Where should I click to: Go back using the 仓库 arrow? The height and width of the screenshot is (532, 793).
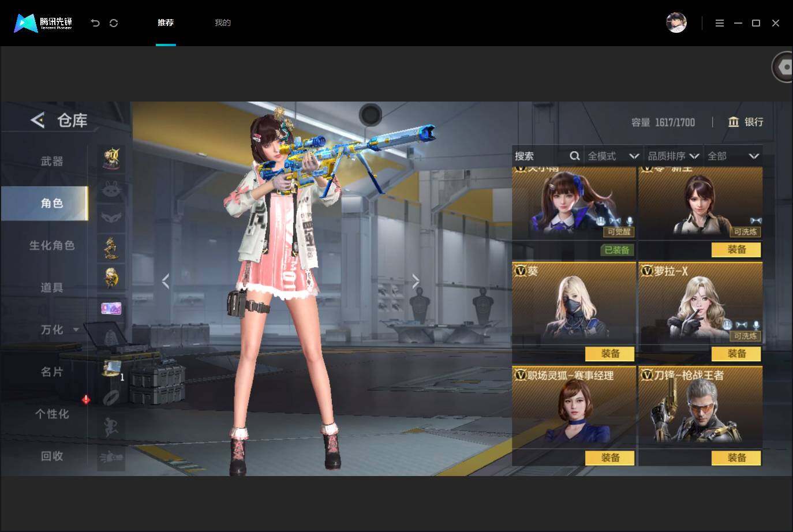pyautogui.click(x=38, y=120)
